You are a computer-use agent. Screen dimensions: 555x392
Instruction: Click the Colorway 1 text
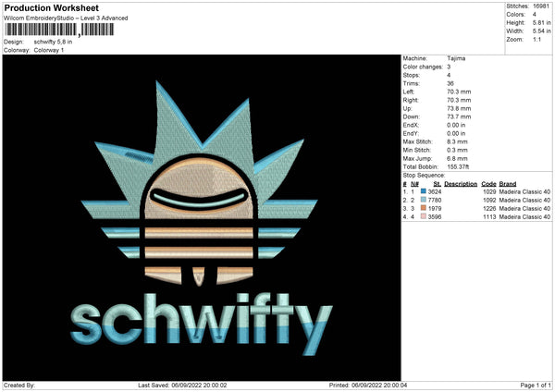point(49,50)
